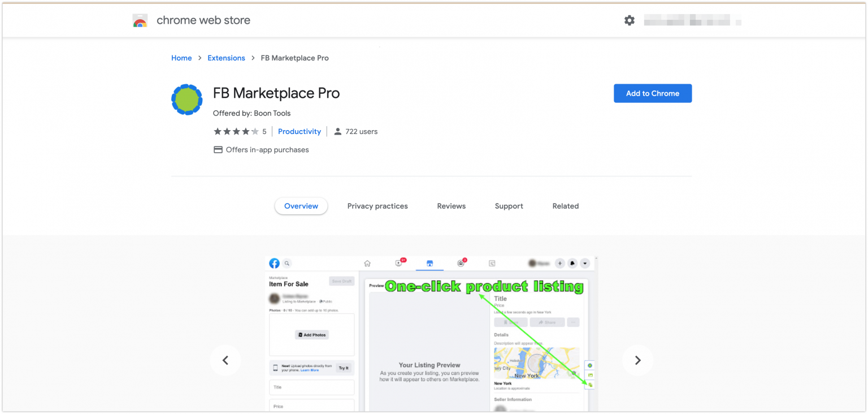868x414 pixels.
Task: Click the Chrome Web Store logo icon
Action: 140,21
